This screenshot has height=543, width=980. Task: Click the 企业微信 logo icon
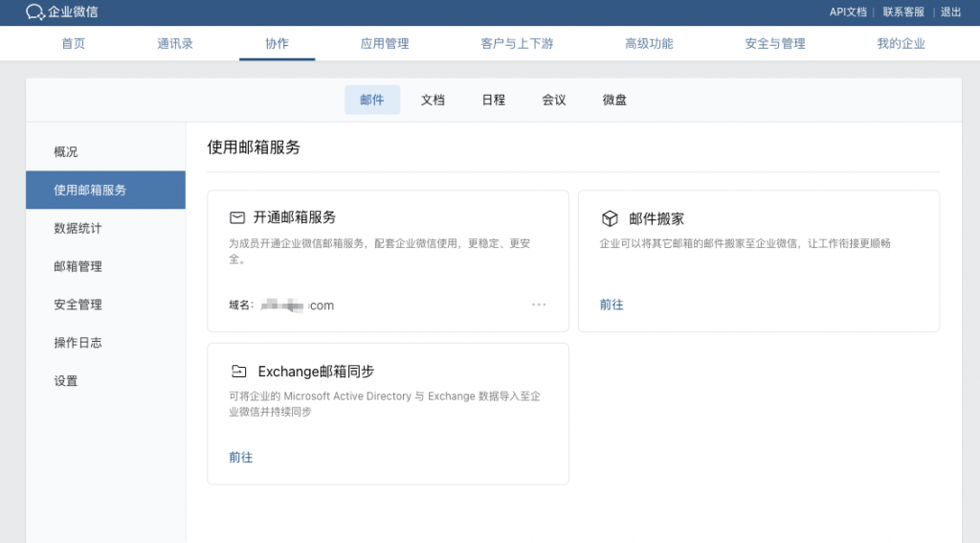[35, 11]
